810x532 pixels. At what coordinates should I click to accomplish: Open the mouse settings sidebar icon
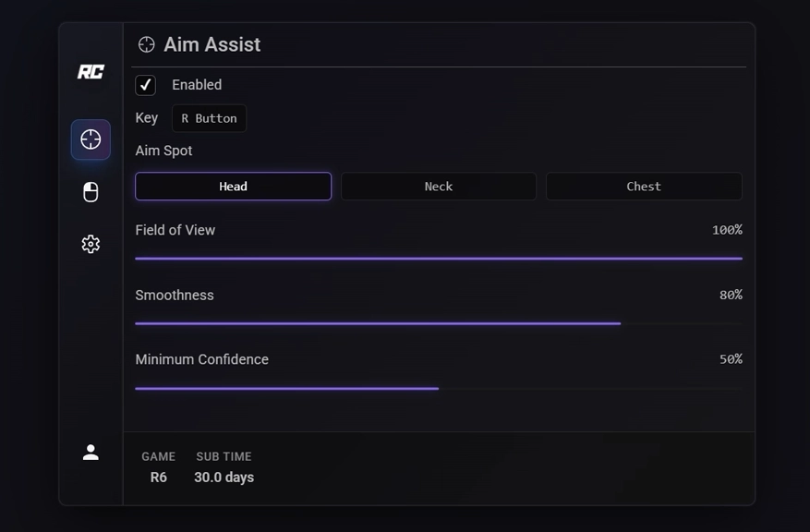click(91, 192)
